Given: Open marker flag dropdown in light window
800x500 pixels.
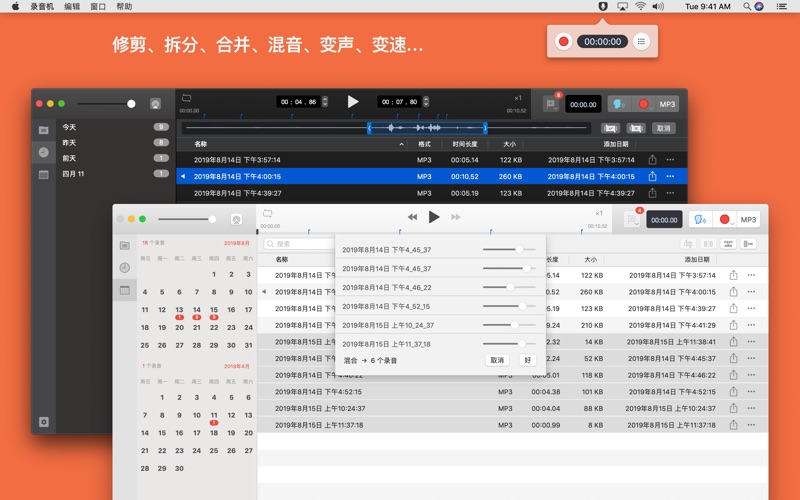Looking at the screenshot, I should 632,220.
